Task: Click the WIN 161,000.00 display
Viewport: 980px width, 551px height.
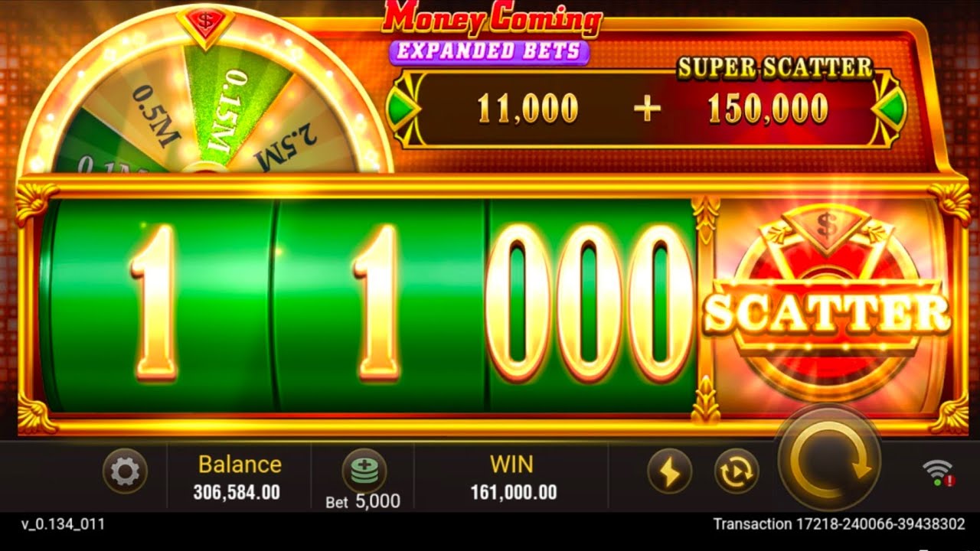Action: pos(512,478)
